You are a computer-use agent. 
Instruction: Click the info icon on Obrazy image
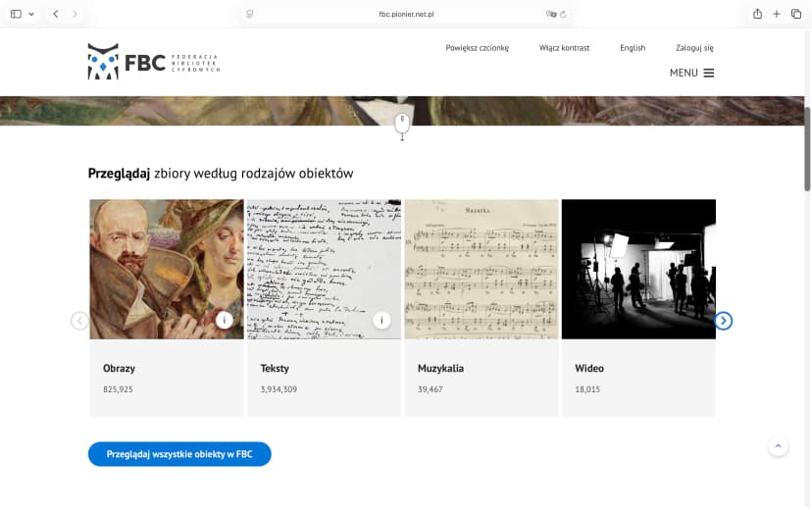(224, 320)
